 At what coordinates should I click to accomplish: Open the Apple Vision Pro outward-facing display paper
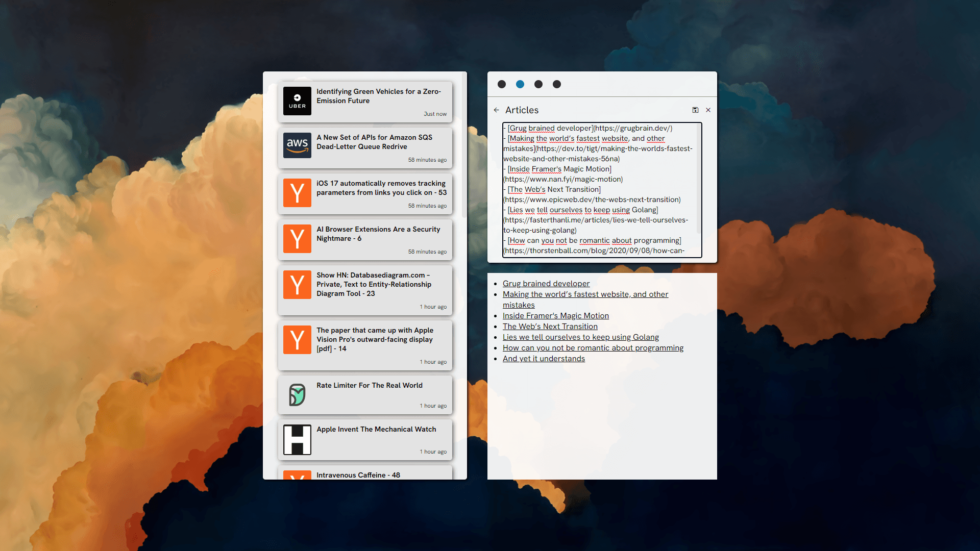(374, 339)
